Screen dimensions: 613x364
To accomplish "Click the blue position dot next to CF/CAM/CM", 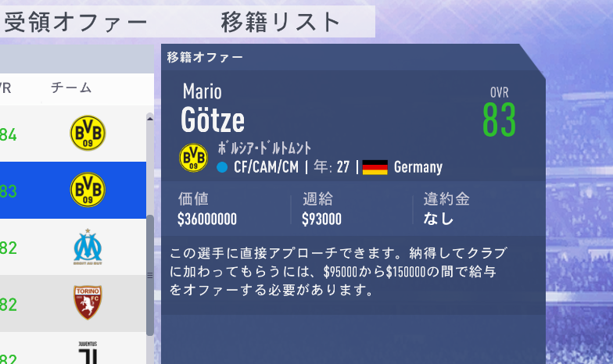I will 222,167.
